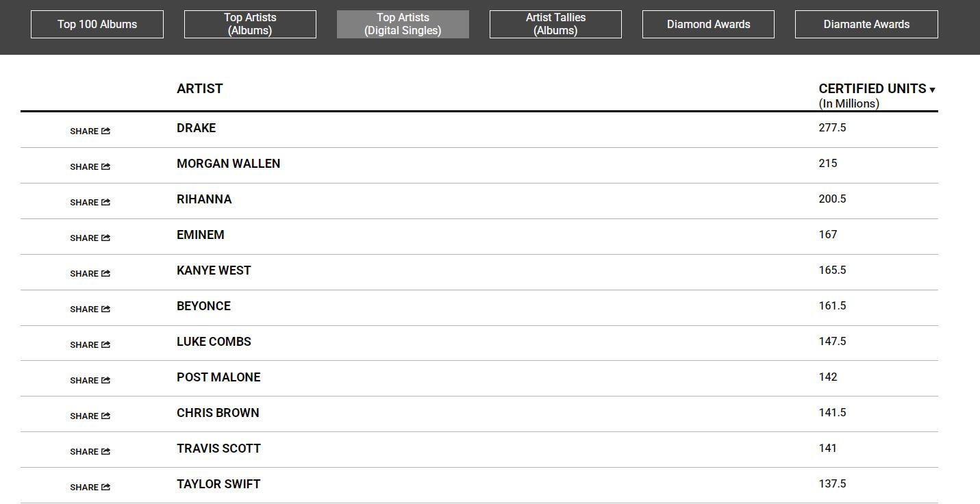Click the Certified Units sort arrow

[x=932, y=90]
